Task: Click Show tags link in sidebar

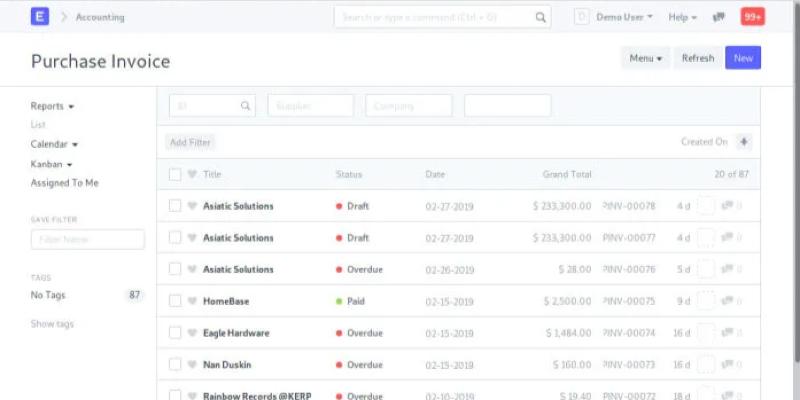Action: [x=52, y=324]
